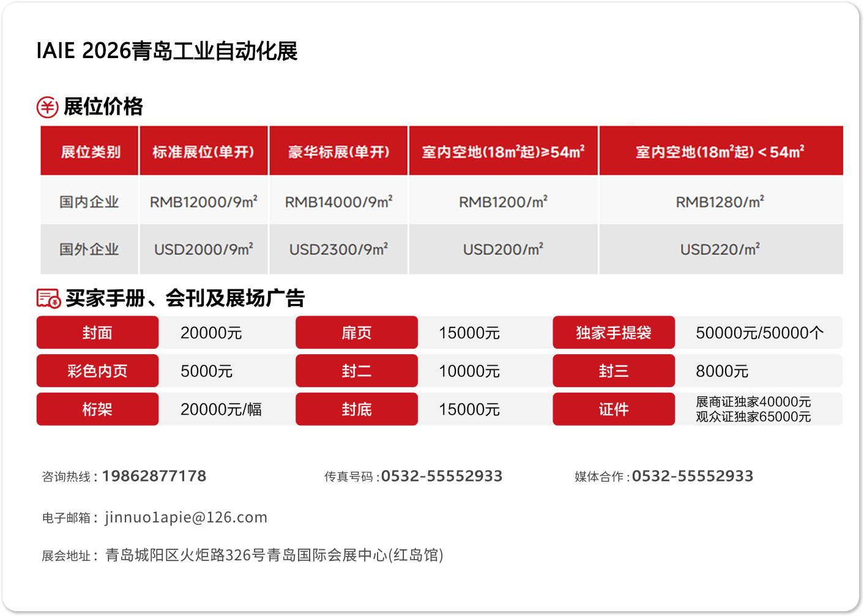864x616 pixels.
Task: Click the 标准展位(单开) column header
Action: [203, 152]
